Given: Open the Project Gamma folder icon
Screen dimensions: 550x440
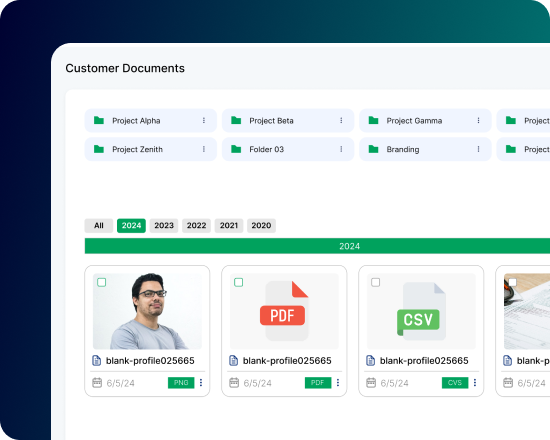Looking at the screenshot, I should coord(374,120).
